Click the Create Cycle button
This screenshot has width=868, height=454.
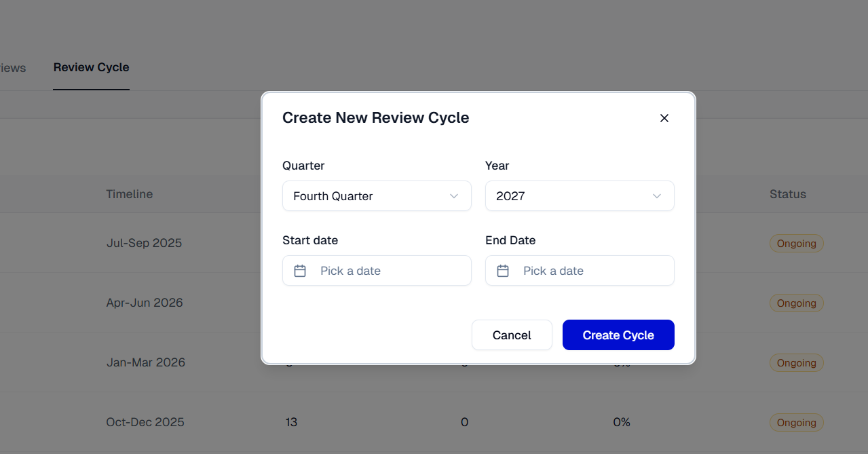[x=618, y=335]
